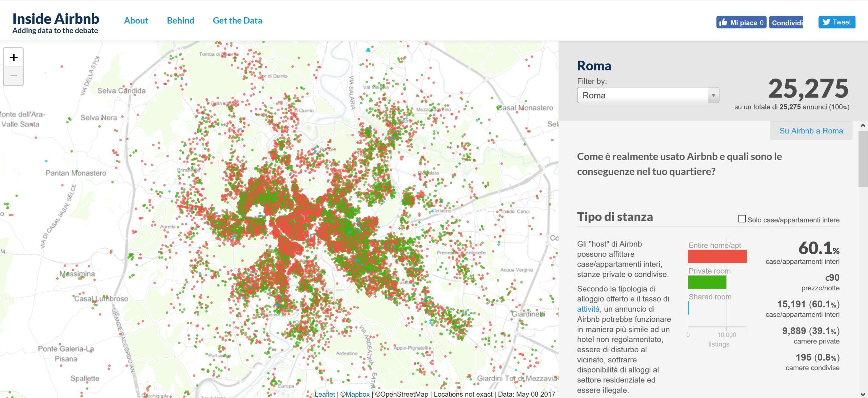Image resolution: width=868 pixels, height=398 pixels.
Task: Share via the Condividi button
Action: pos(786,22)
